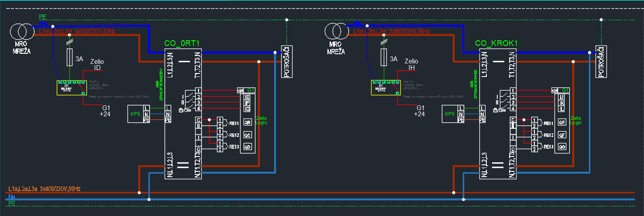This screenshot has width=644, height=216.
Task: Click the right POTROŠAČI consumer box
Action: point(601,61)
